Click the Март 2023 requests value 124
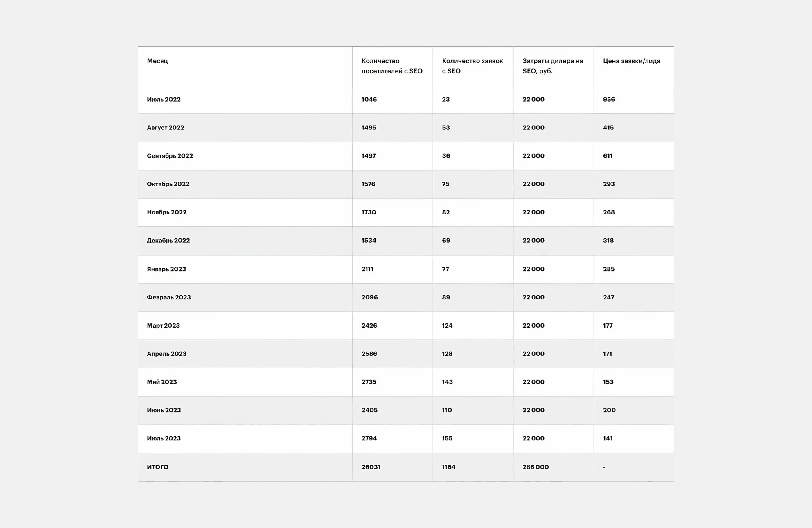The height and width of the screenshot is (528, 812). (447, 326)
